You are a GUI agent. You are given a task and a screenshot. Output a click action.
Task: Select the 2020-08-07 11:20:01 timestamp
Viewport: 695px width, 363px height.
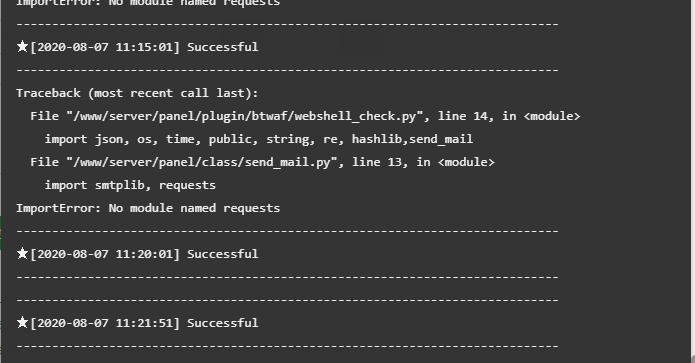pyautogui.click(x=105, y=254)
